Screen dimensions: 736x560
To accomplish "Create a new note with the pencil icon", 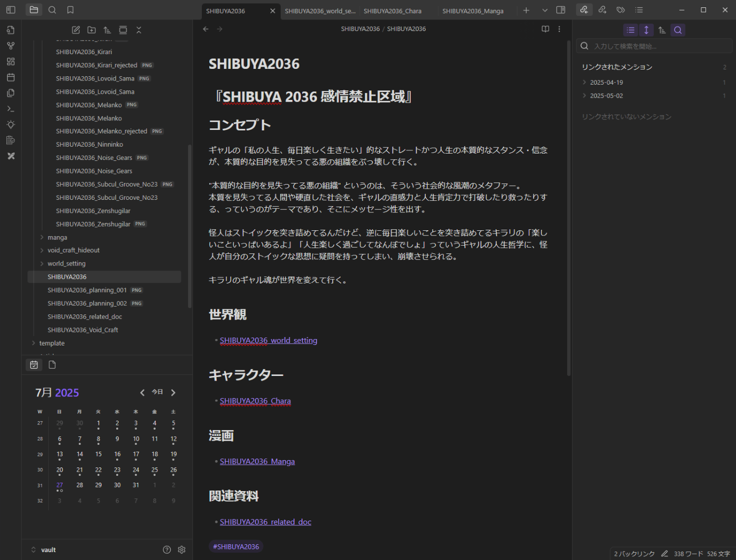I will (76, 30).
